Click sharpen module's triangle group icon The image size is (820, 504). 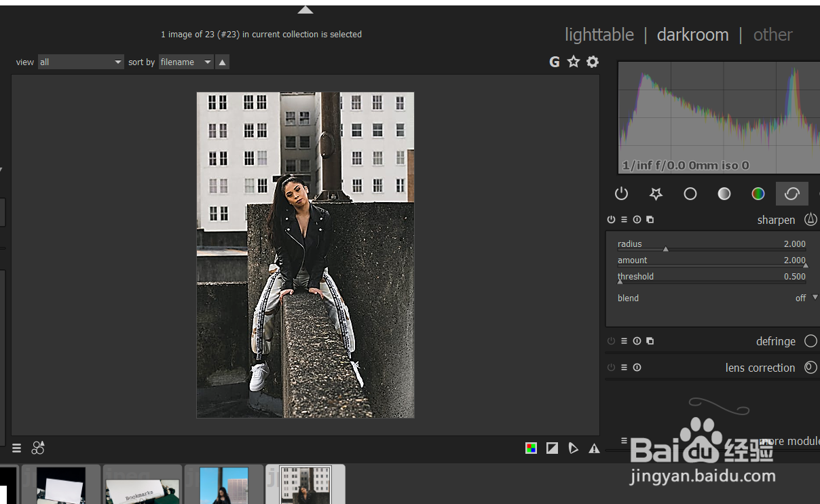(810, 220)
